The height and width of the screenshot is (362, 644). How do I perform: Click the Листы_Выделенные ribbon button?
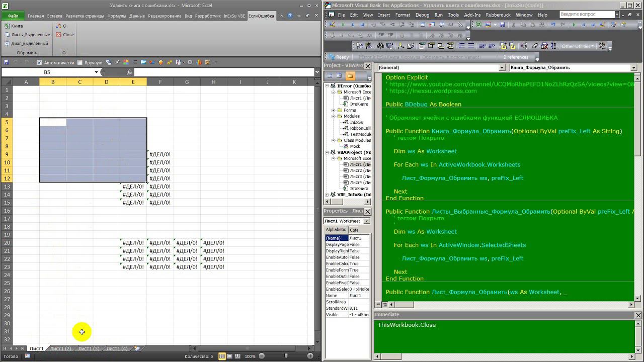(27, 35)
